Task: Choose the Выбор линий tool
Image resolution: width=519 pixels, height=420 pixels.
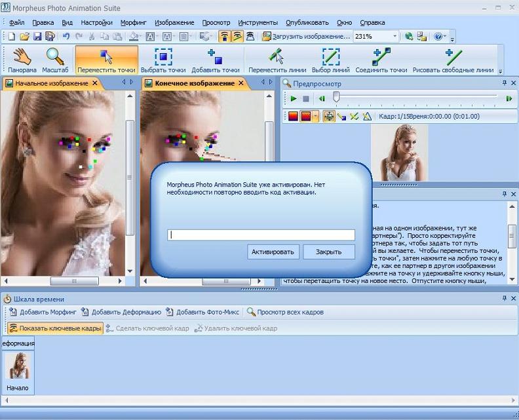Action: click(x=331, y=60)
